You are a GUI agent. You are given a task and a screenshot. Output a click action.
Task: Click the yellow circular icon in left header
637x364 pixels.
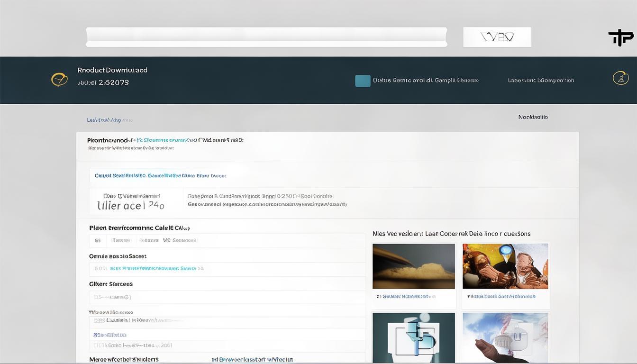(x=59, y=79)
